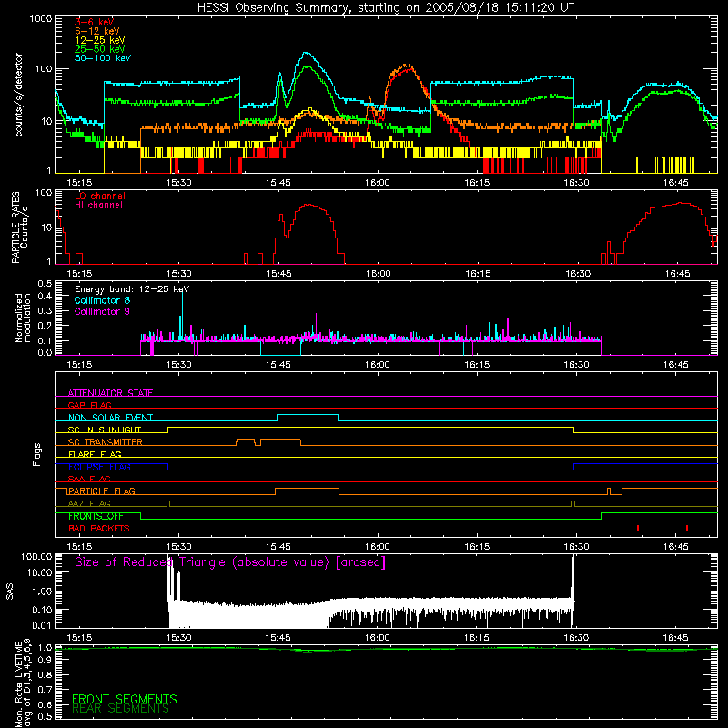Click the GAP FLAG label
Image resolution: width=728 pixels, height=728 pixels.
click(x=89, y=405)
